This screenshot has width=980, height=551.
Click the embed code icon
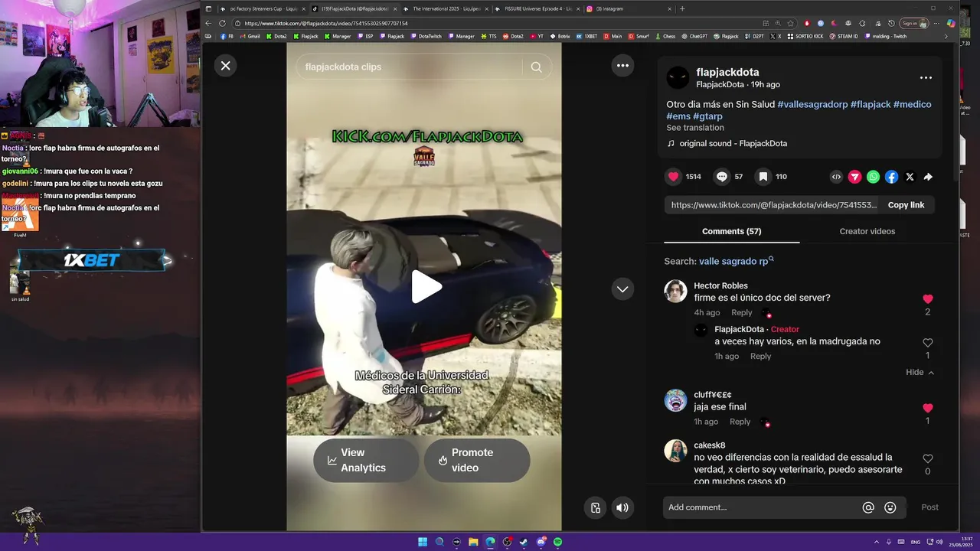(836, 177)
